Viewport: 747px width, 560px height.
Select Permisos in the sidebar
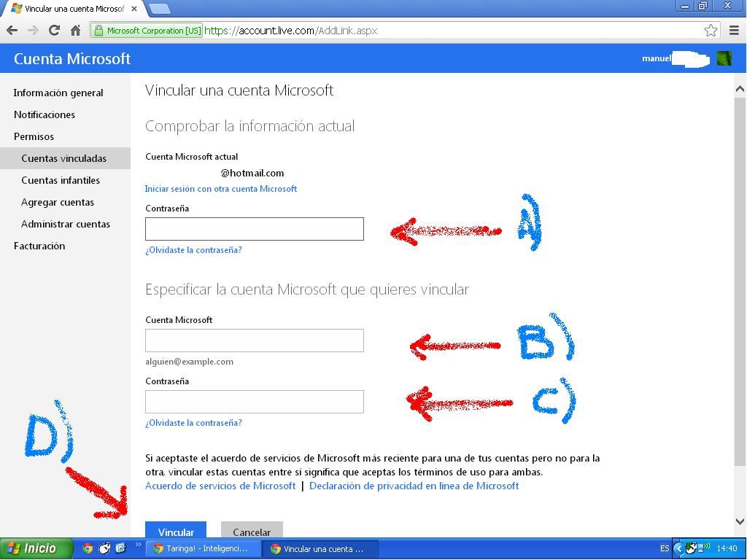coord(34,136)
